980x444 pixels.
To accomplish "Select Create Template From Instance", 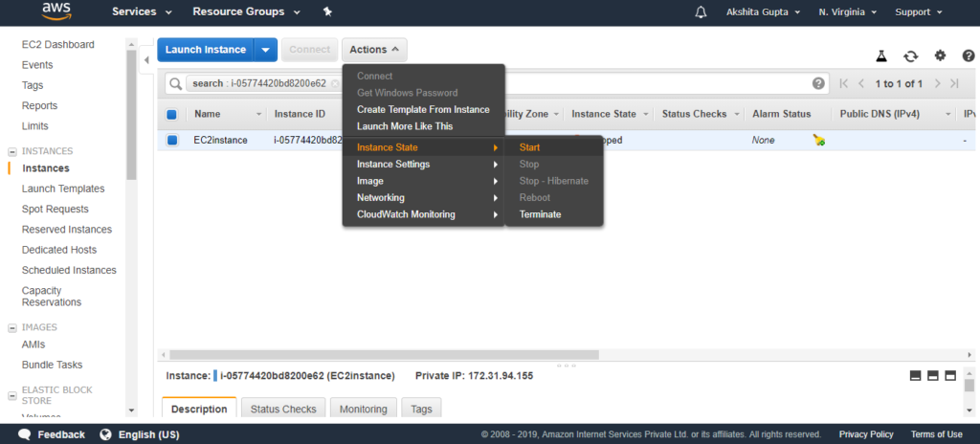I will tap(423, 109).
